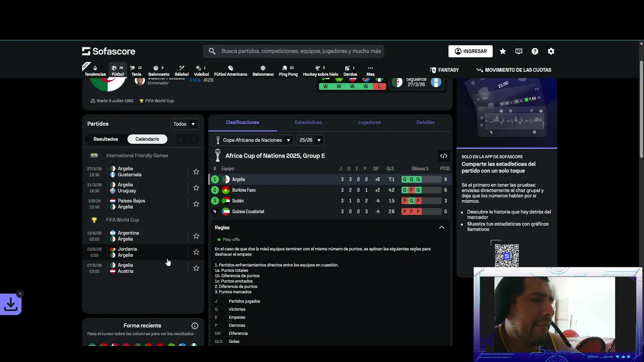
Task: Click the QR code in the app promo
Action: coord(507,255)
